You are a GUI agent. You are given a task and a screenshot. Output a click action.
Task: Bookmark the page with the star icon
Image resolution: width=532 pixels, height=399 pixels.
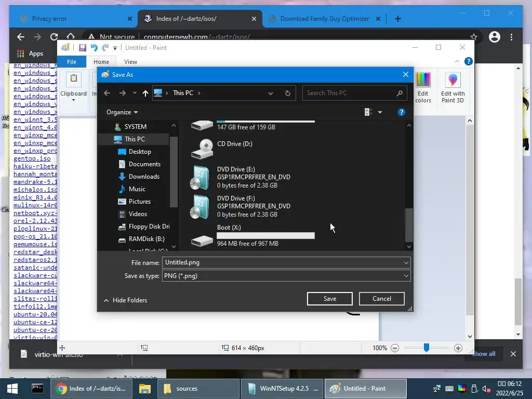[474, 37]
